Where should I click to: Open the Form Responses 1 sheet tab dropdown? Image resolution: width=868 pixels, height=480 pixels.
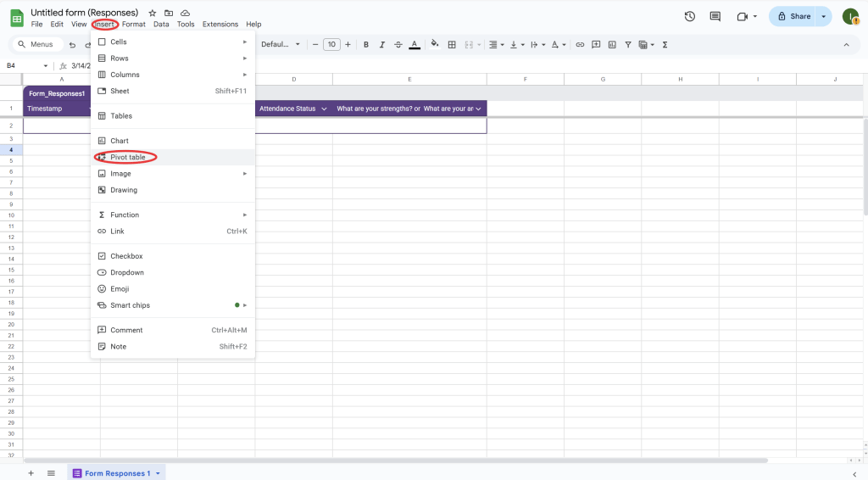pyautogui.click(x=158, y=473)
